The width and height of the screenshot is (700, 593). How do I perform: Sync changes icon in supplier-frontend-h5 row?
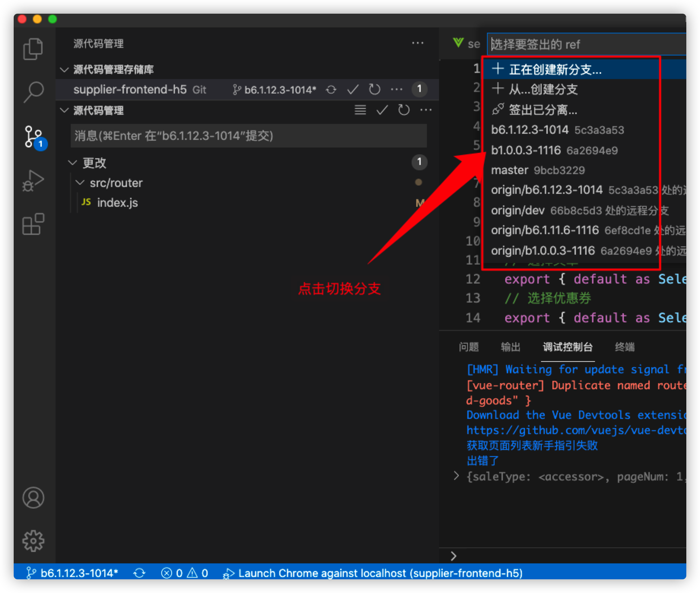331,90
